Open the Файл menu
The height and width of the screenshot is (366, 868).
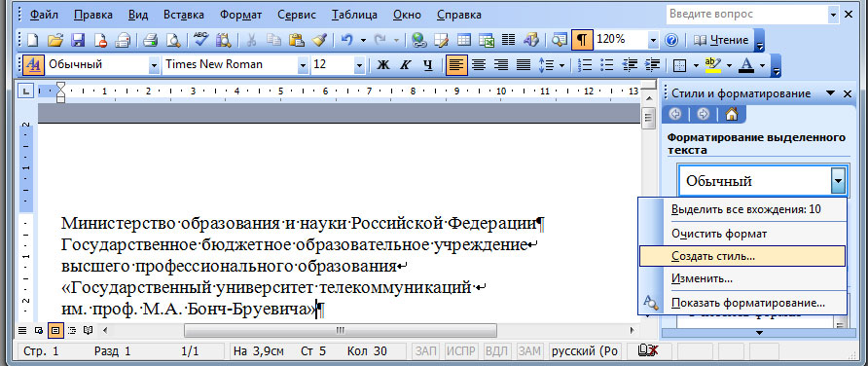[45, 15]
